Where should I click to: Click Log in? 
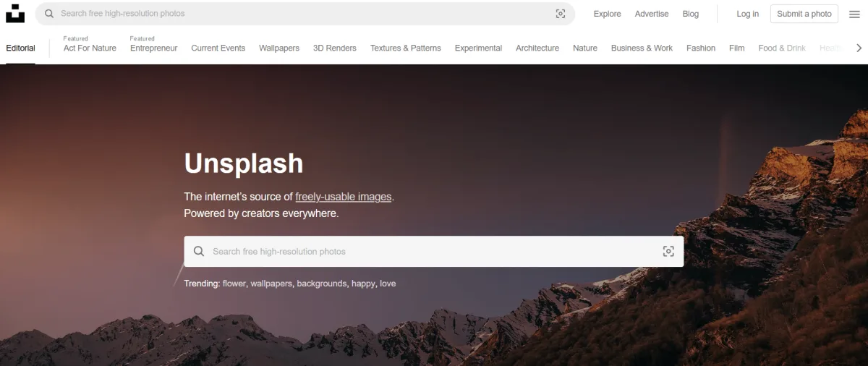click(x=748, y=14)
